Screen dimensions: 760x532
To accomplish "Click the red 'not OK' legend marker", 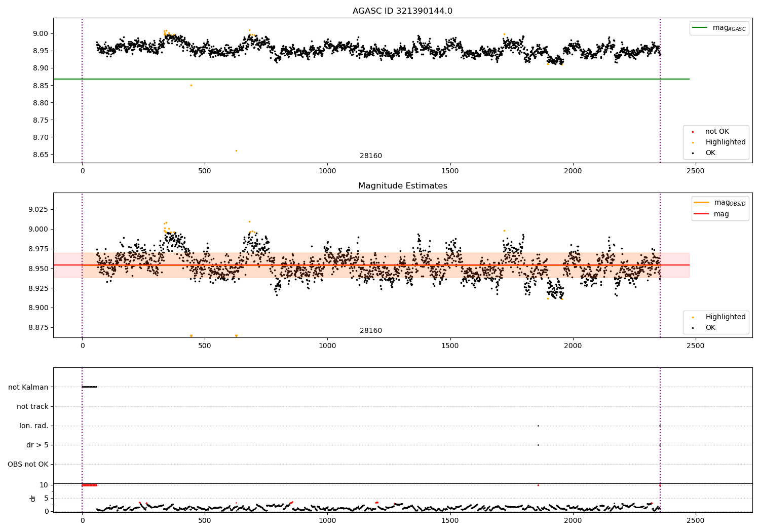I will 693,132.
